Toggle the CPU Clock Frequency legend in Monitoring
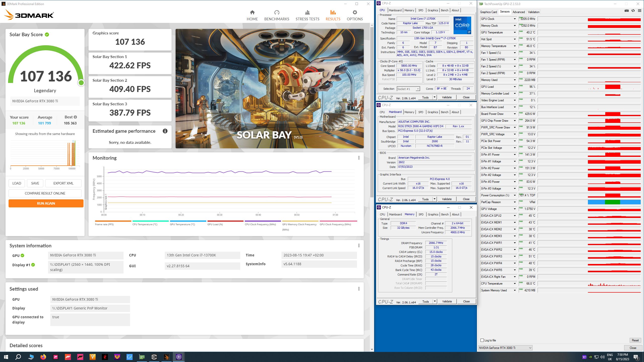The height and width of the screenshot is (362, 644). tap(263, 223)
